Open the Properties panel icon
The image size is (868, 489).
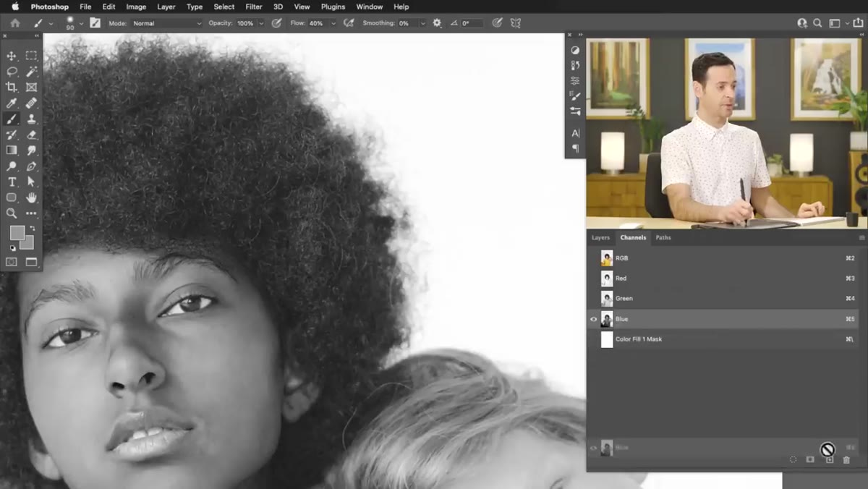[575, 81]
